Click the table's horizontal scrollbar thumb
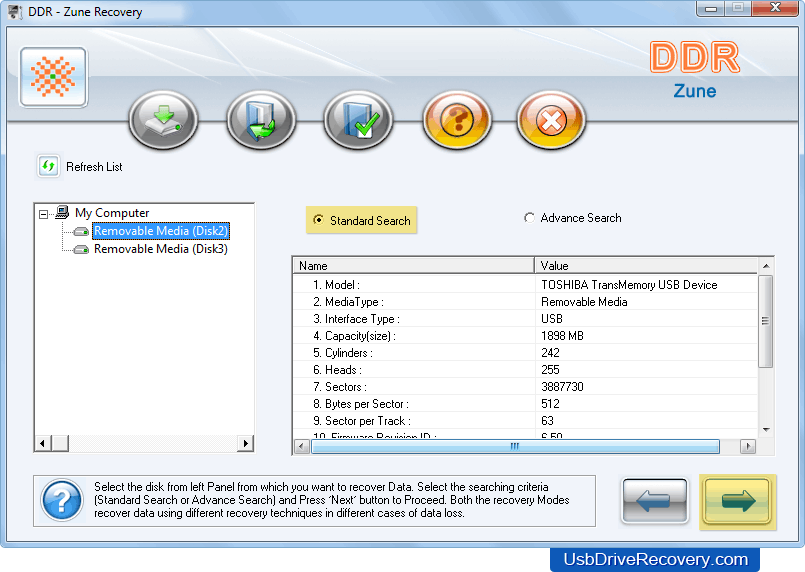The height and width of the screenshot is (572, 805). click(515, 447)
